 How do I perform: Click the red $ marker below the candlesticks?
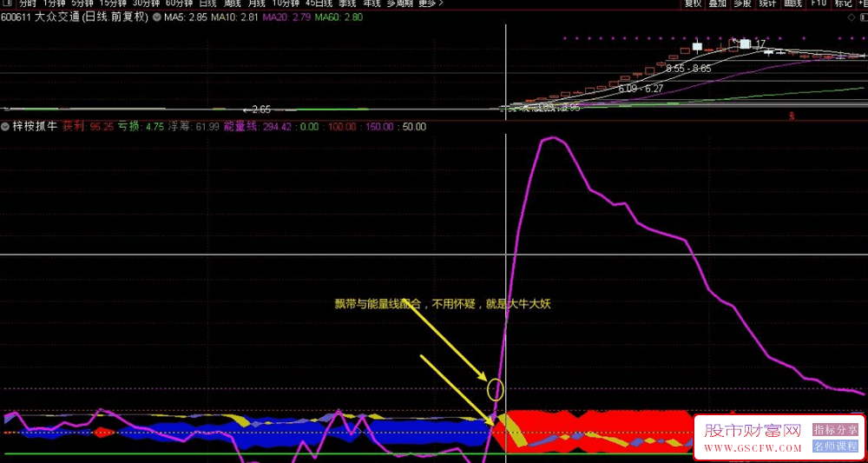click(x=792, y=116)
